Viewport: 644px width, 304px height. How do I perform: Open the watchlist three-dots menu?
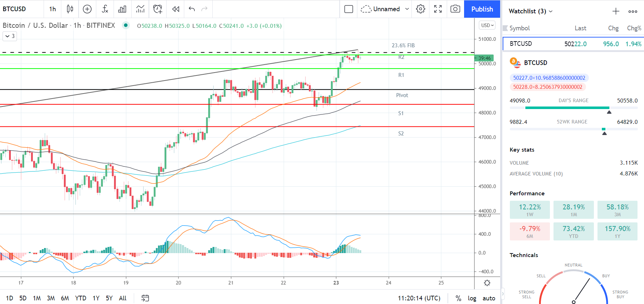pos(633,11)
